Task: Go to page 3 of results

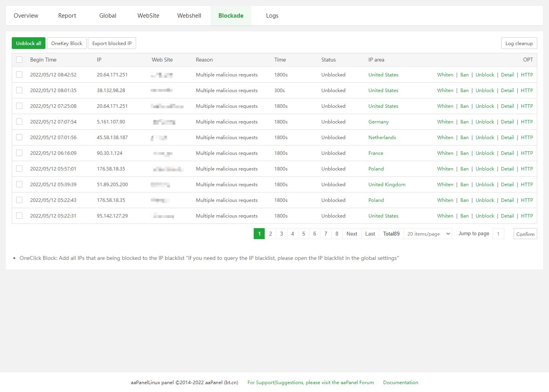Action: (x=282, y=234)
